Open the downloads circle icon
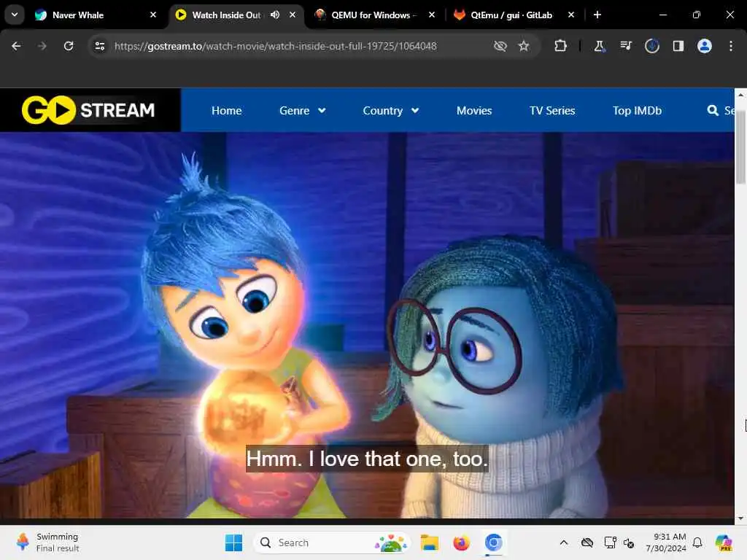The image size is (747, 560). pos(651,46)
